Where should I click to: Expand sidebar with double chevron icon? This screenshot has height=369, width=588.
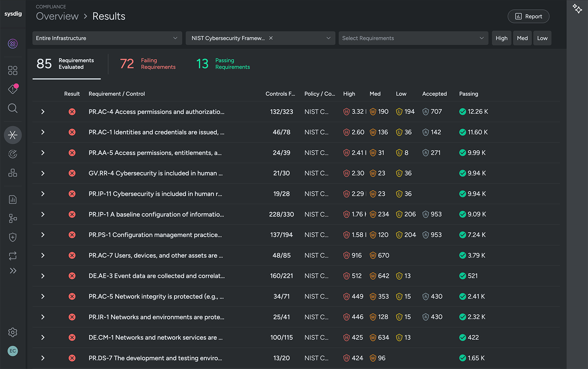[x=13, y=271]
